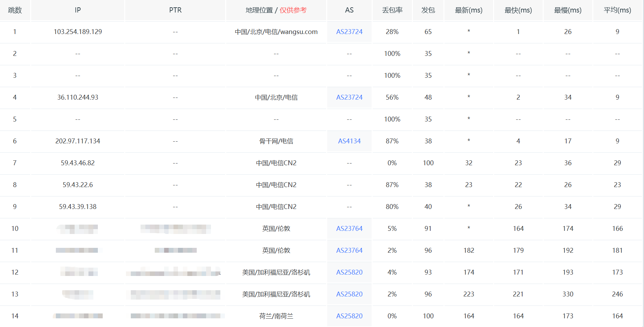Click the AS4134 link for 202.97.117.134
The image size is (644, 327).
click(x=349, y=141)
